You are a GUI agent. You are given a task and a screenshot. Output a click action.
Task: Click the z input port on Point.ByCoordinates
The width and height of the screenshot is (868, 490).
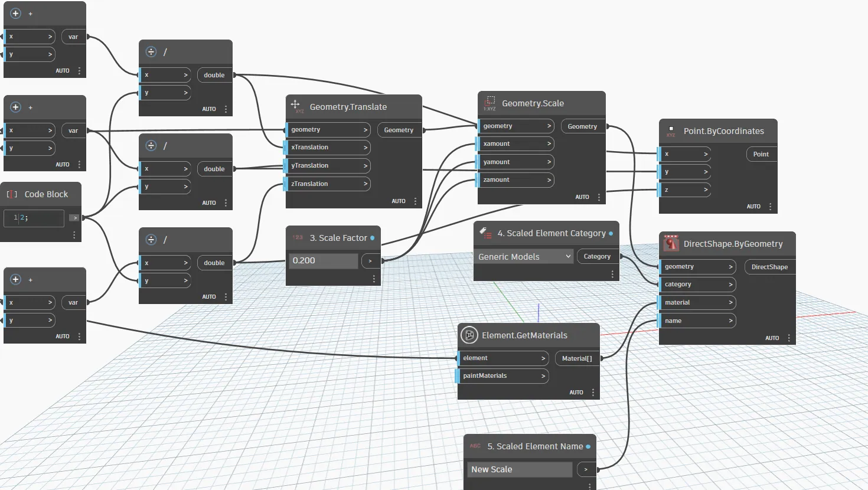click(685, 190)
